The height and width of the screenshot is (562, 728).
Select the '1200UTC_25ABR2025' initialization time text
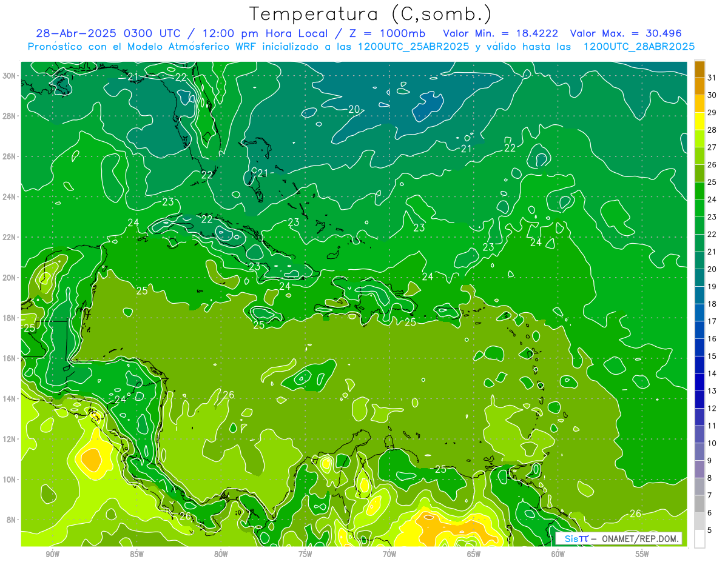point(414,47)
